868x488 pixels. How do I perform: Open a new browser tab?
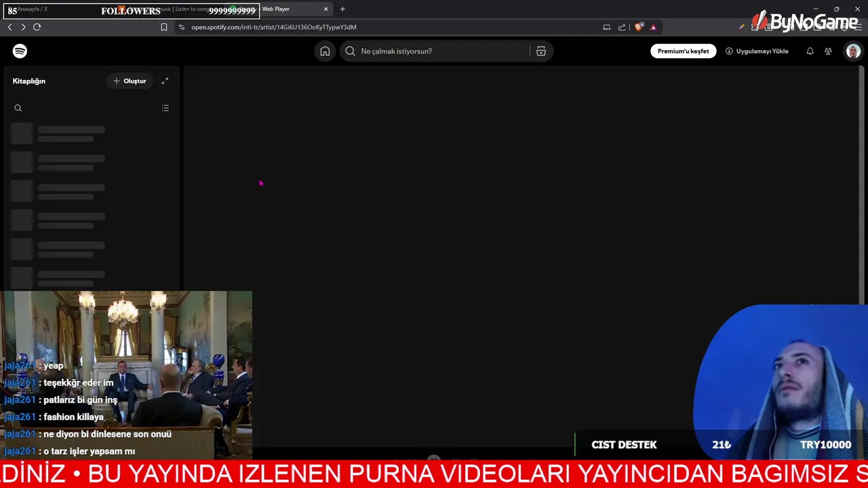pos(342,9)
